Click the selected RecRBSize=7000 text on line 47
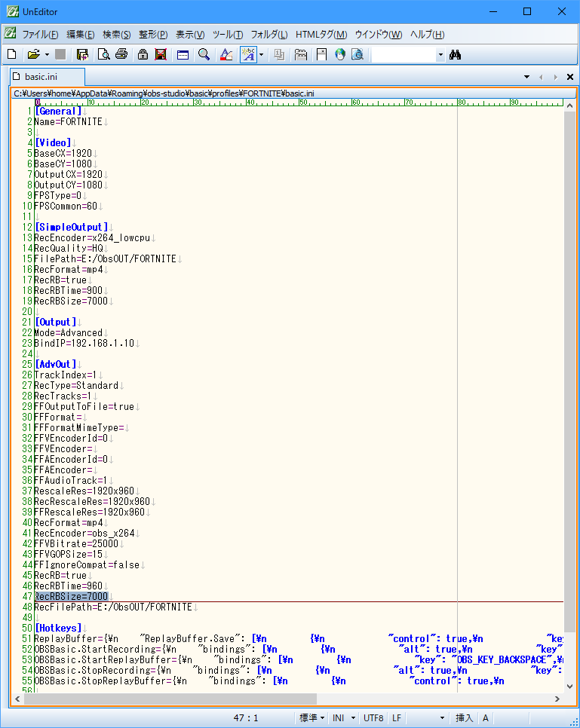The width and height of the screenshot is (580, 728). pyautogui.click(x=71, y=596)
